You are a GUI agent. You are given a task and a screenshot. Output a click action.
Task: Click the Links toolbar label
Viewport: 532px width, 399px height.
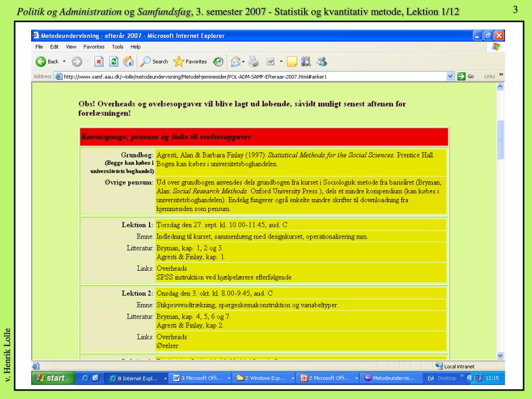pyautogui.click(x=489, y=77)
